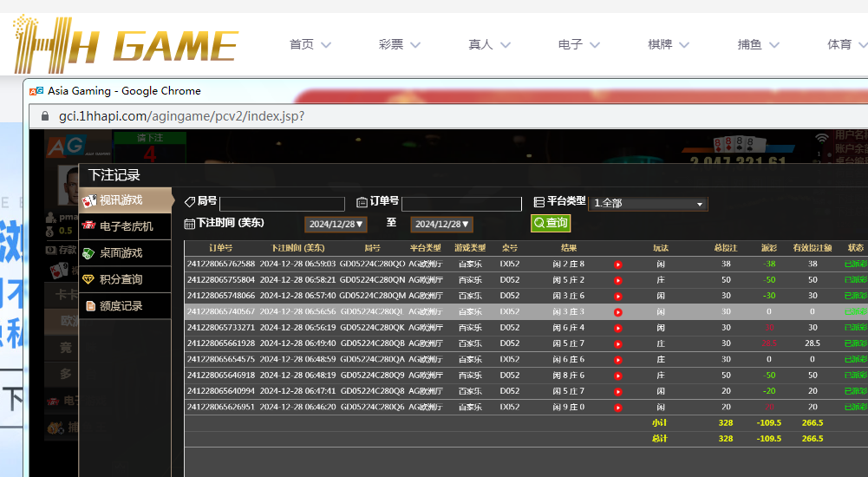
Task: Click the HH GAME logo
Action: pos(126,43)
